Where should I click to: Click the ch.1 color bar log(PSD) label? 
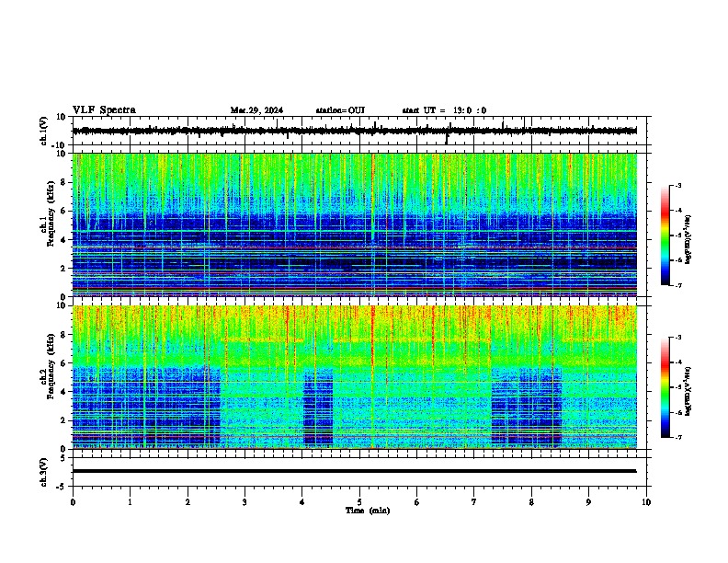pos(688,240)
